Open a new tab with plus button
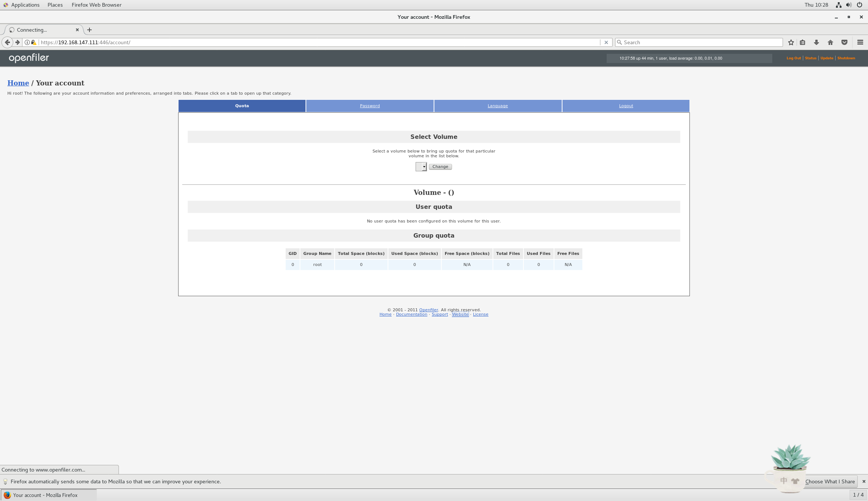 [89, 30]
